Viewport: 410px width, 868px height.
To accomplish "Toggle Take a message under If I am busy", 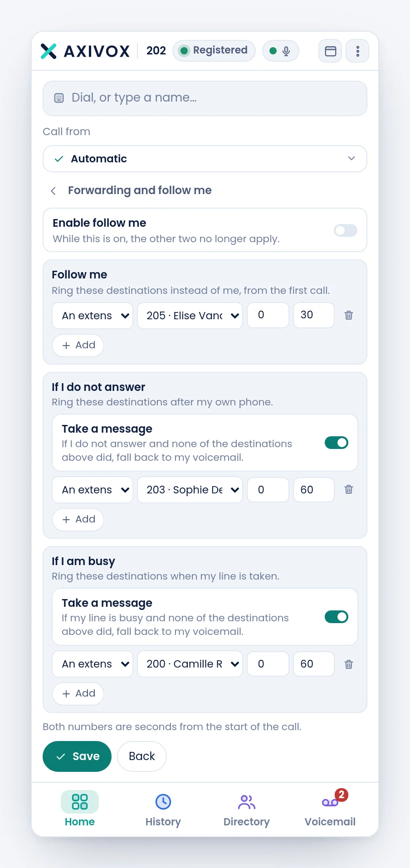I will 337,617.
